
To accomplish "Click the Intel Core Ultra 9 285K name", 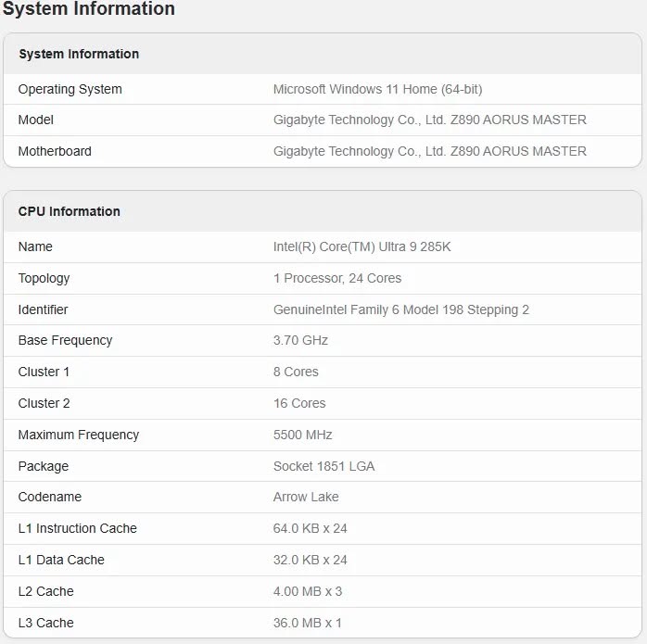I will click(362, 247).
